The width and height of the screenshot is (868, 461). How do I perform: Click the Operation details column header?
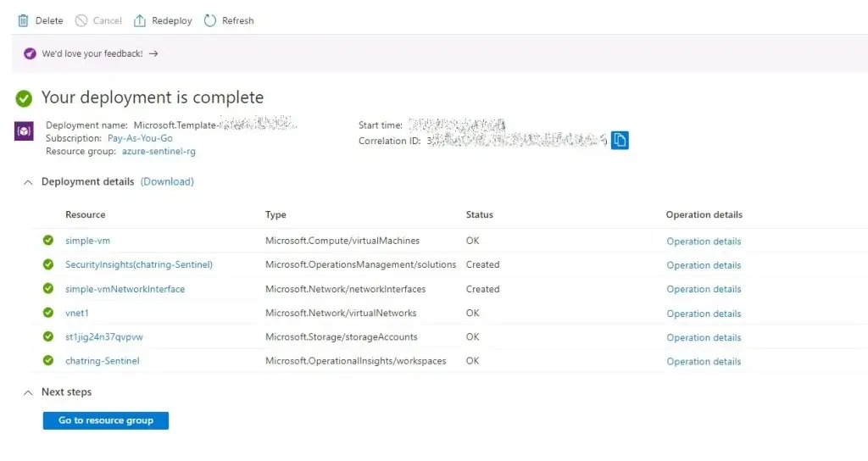pyautogui.click(x=704, y=214)
